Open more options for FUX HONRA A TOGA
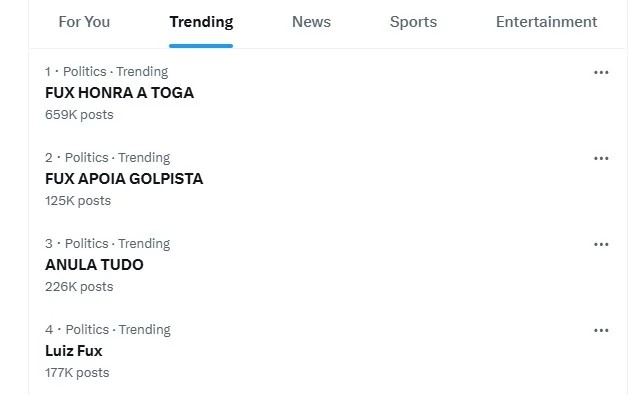Viewport: 644px width, 395px height. point(601,73)
